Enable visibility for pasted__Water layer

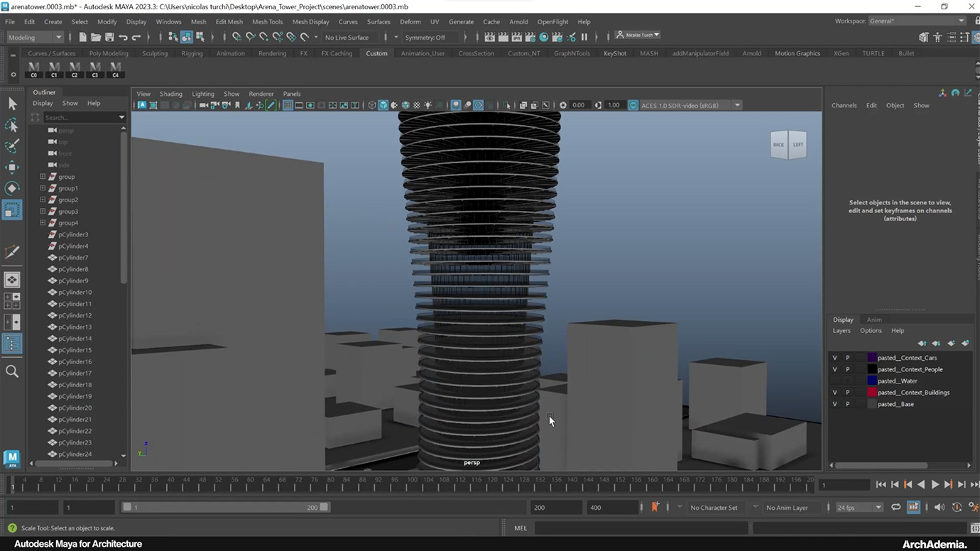point(834,381)
